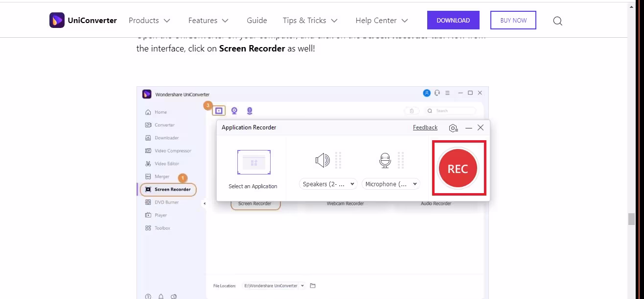Image resolution: width=644 pixels, height=299 pixels.
Task: Click the Wondershare UniConverter app logo
Action: 147,94
